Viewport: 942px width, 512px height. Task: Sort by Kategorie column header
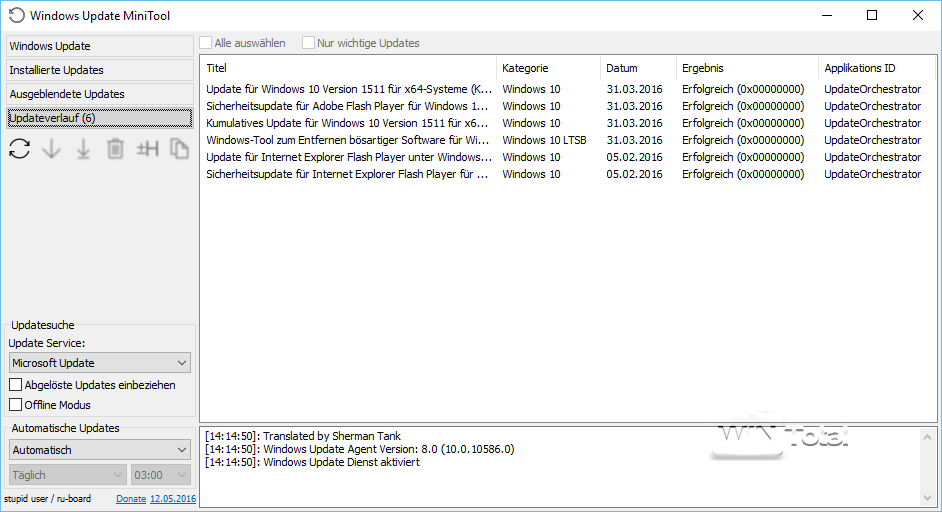(548, 68)
